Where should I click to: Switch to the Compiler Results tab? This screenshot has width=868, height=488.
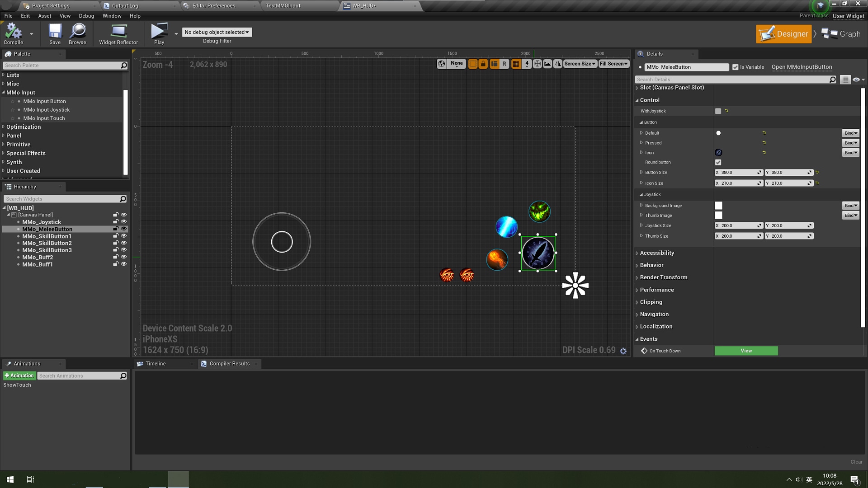click(x=229, y=364)
